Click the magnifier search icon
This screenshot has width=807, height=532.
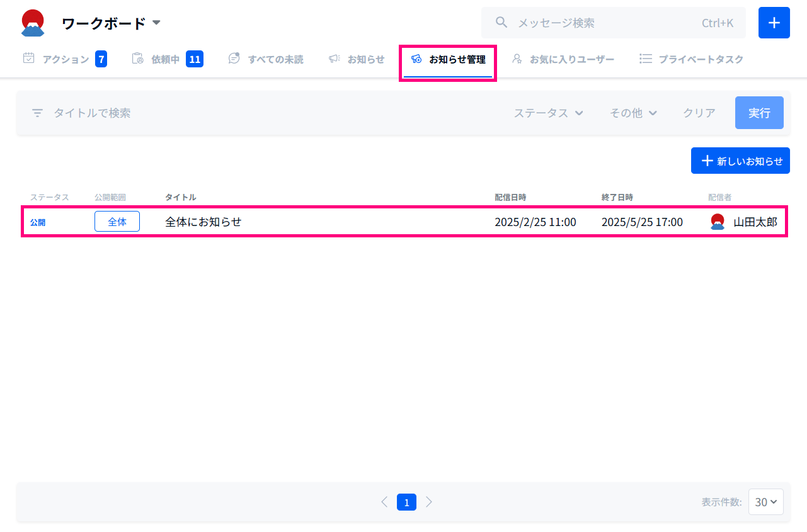coord(501,23)
